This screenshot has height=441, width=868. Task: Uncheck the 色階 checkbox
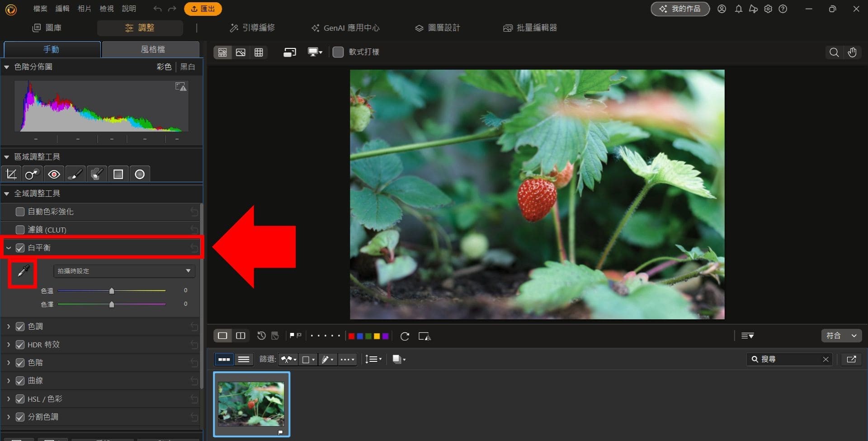(20, 363)
